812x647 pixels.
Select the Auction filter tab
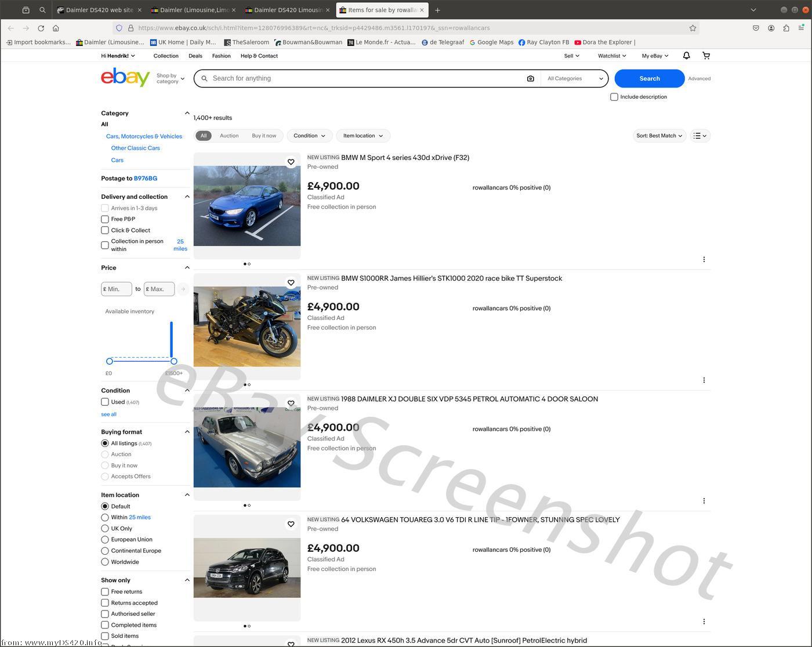[x=229, y=136]
